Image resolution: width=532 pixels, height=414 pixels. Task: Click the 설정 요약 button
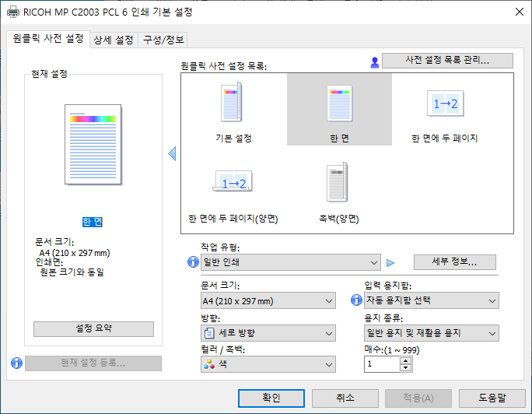(93, 329)
